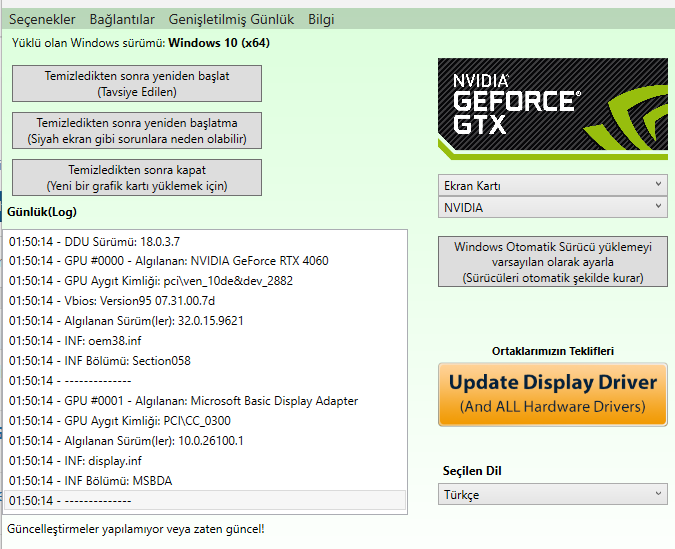Select log line Microsoft Basic Display Adapter
The image size is (675, 549).
[204, 401]
